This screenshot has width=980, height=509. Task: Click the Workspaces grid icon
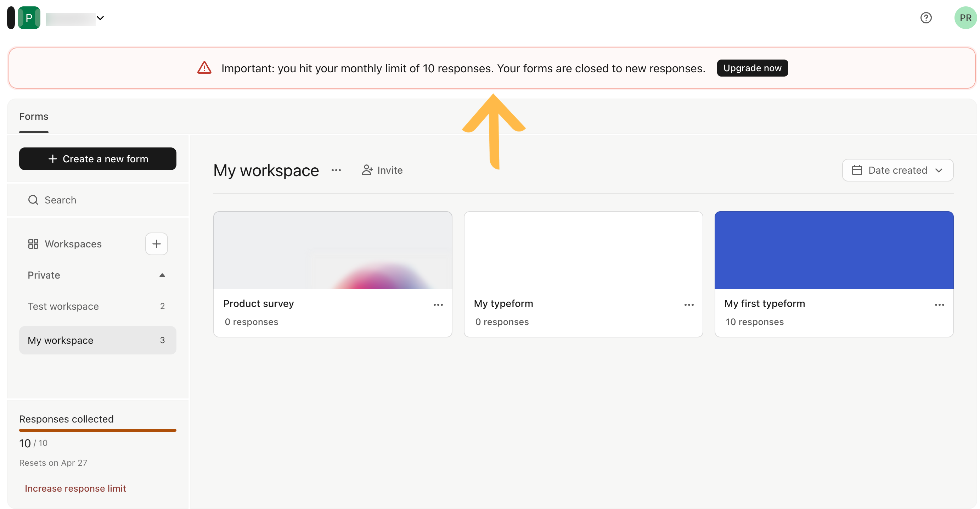coord(33,244)
